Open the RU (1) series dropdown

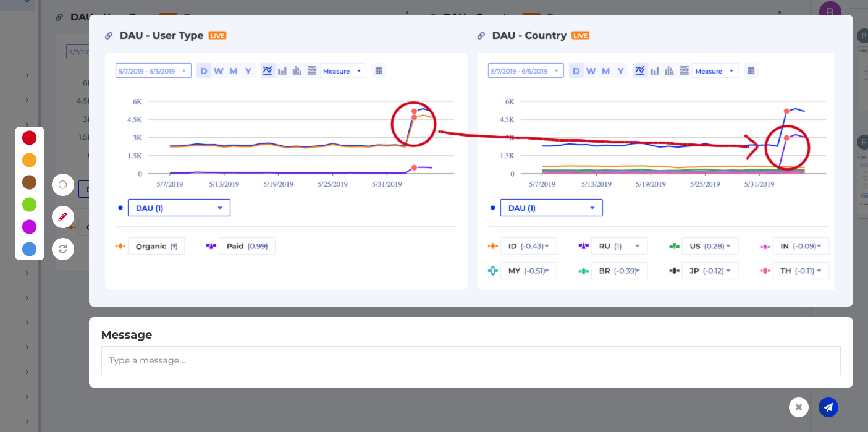620,246
